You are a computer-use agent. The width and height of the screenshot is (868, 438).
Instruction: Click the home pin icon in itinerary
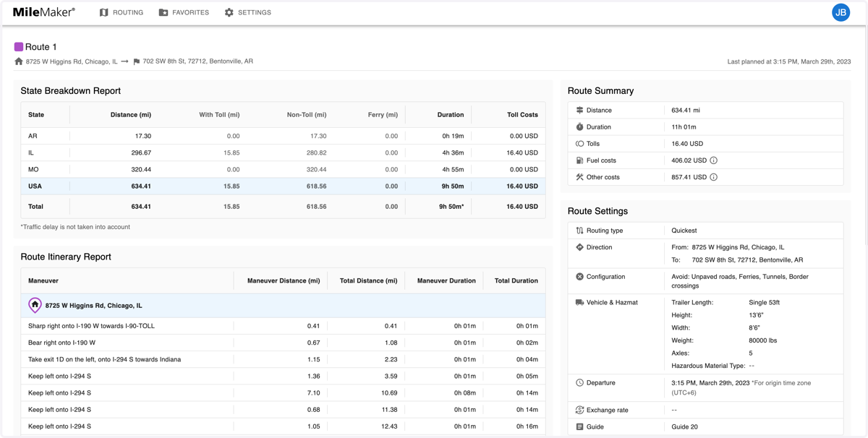coord(35,305)
